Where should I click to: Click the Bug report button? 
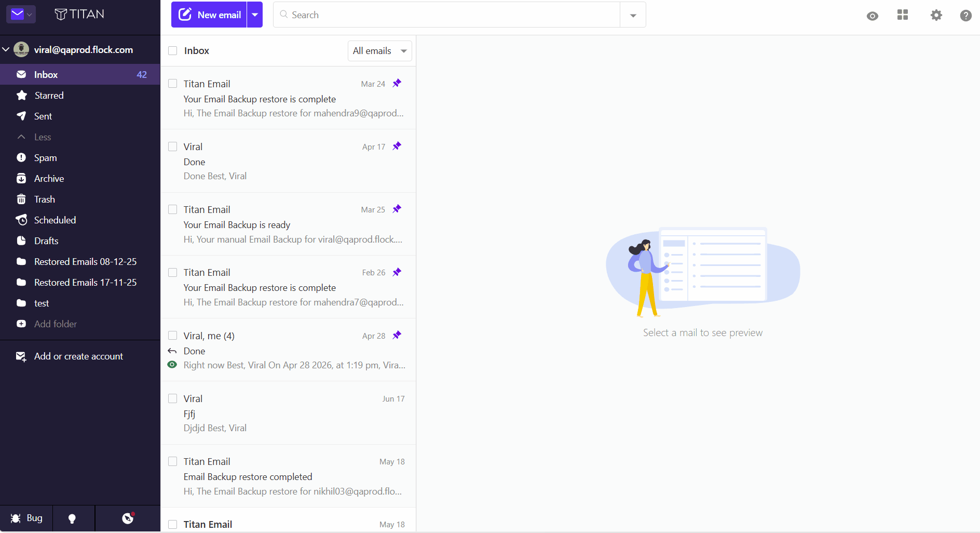26,518
